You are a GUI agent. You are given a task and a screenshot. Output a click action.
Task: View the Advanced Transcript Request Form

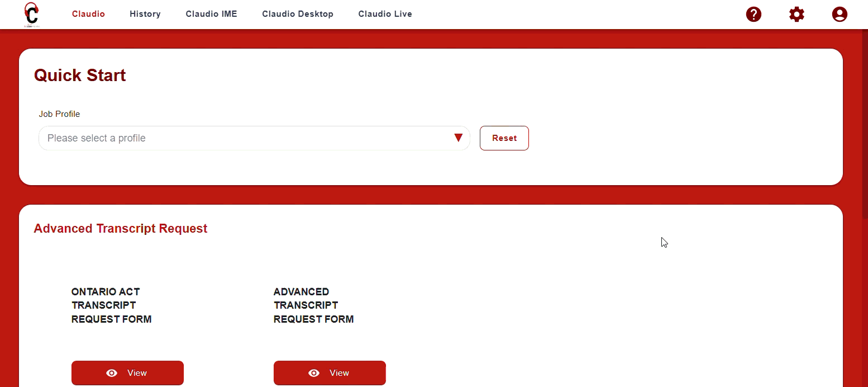(x=330, y=372)
